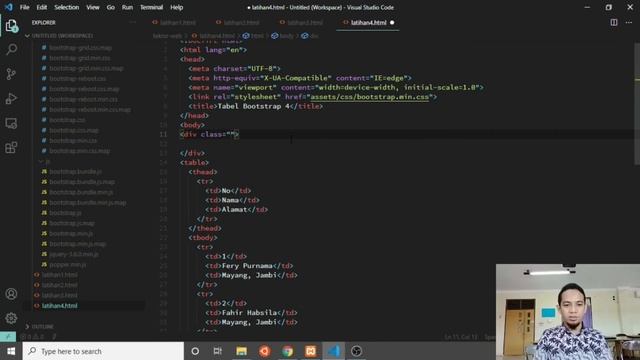Open bootstrap.css in the Explorer tree
The height and width of the screenshot is (360, 640).
[x=67, y=120]
